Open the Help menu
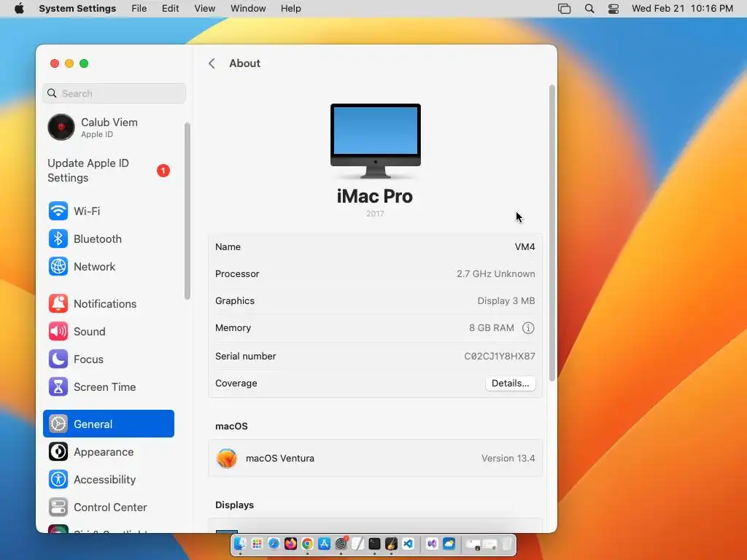 pyautogui.click(x=290, y=8)
